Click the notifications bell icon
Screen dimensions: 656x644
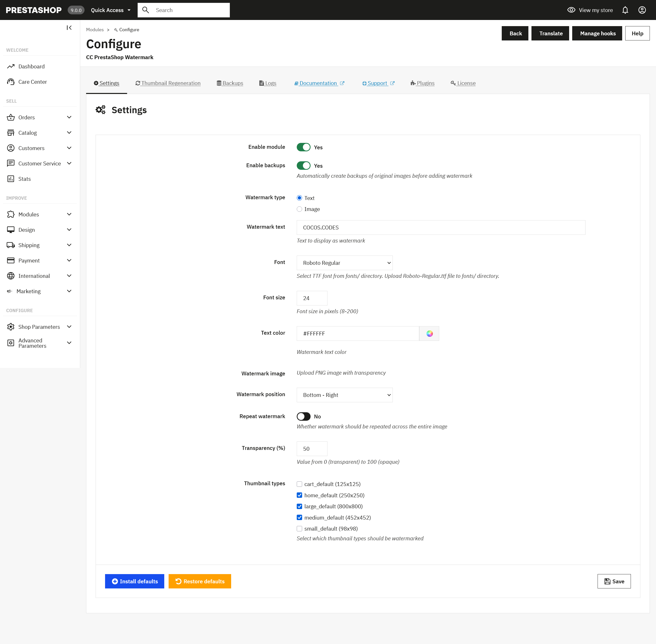click(x=625, y=10)
